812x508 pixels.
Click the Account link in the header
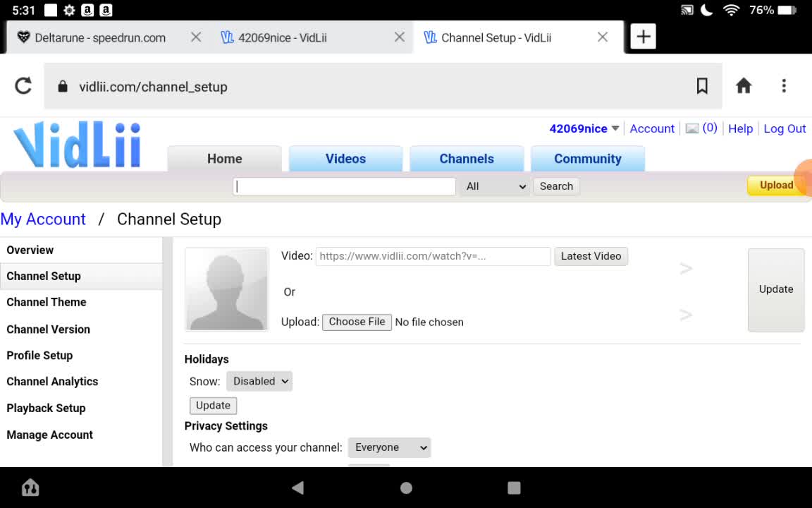pyautogui.click(x=652, y=128)
